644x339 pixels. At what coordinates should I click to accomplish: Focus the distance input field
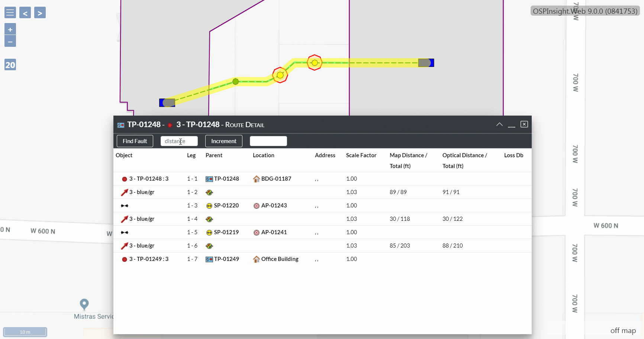tap(179, 141)
